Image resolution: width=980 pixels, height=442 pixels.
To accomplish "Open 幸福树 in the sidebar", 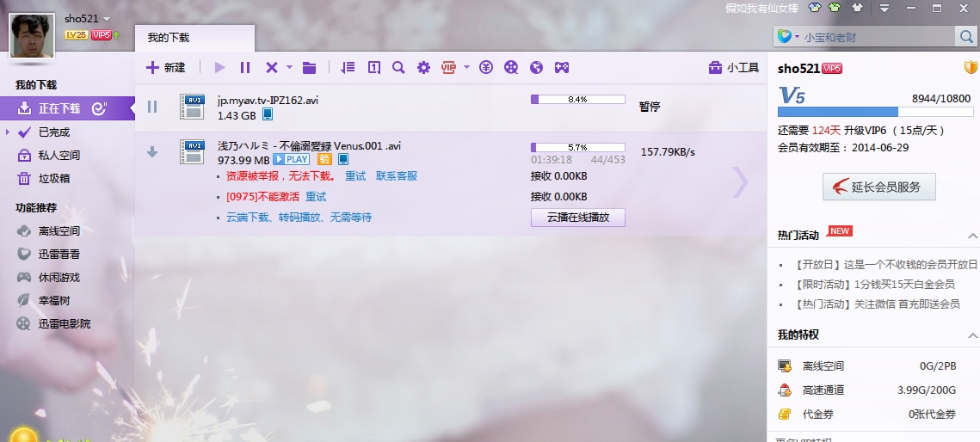I will click(x=54, y=300).
